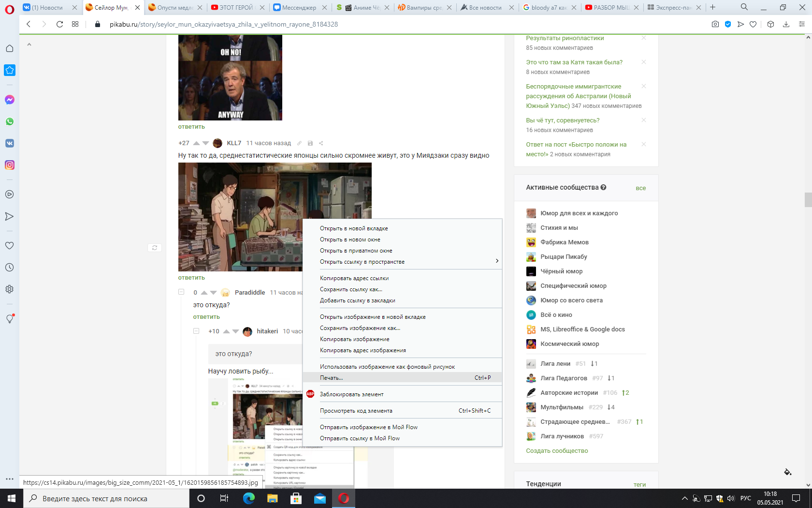Open 'Создать сообщество' link
The image size is (812, 508).
557,451
